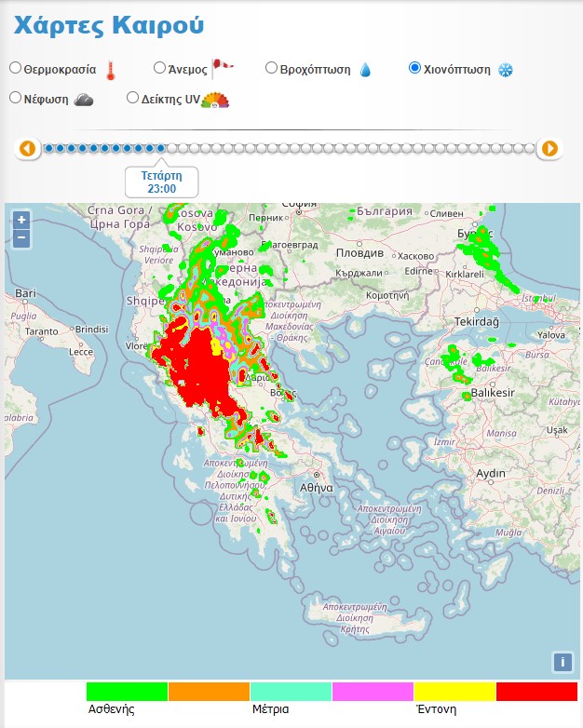Select the Χιονόπτωση radio button
The width and height of the screenshot is (583, 728).
pos(414,68)
